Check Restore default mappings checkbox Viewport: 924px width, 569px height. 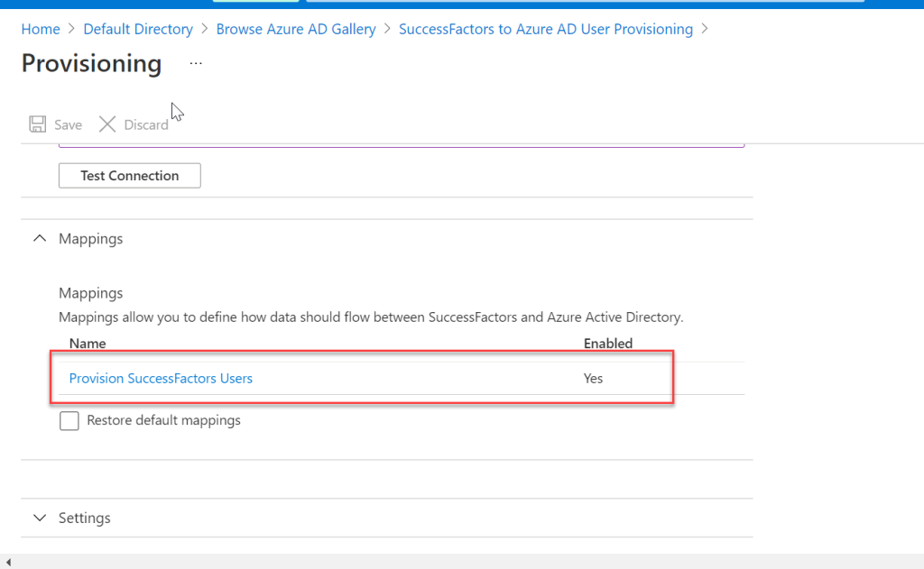69,420
